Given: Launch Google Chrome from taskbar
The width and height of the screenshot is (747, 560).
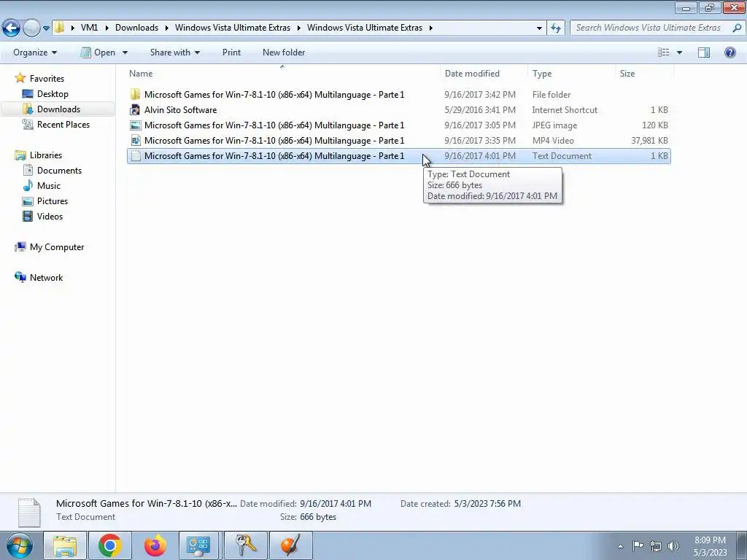Looking at the screenshot, I should pyautogui.click(x=110, y=545).
